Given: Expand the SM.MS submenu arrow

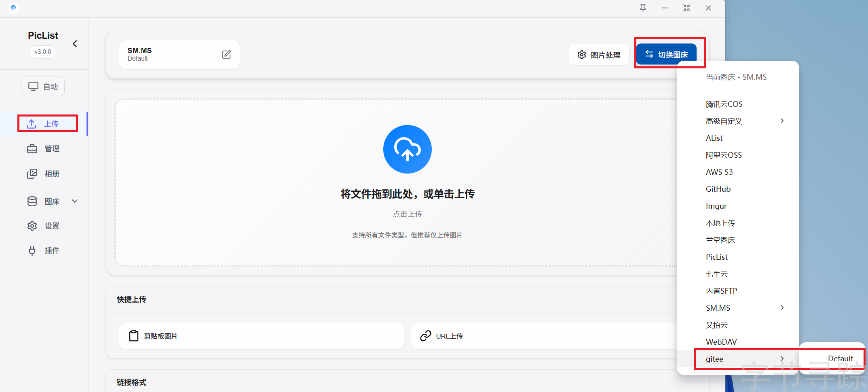Looking at the screenshot, I should pos(782,307).
